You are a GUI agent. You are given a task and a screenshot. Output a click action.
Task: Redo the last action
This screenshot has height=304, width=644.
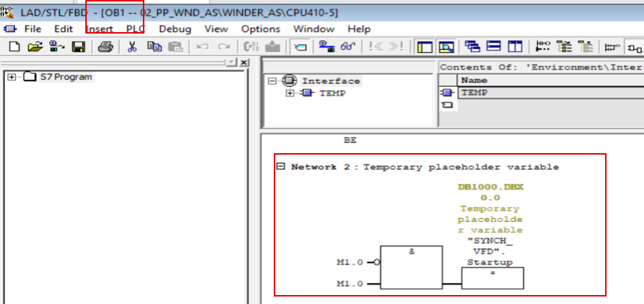(224, 47)
